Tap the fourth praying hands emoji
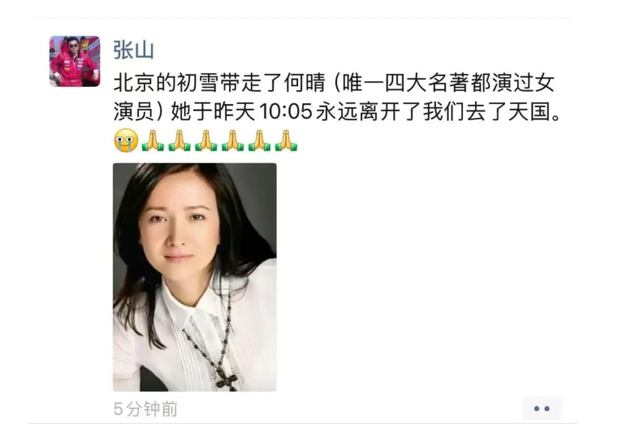 pos(232,140)
